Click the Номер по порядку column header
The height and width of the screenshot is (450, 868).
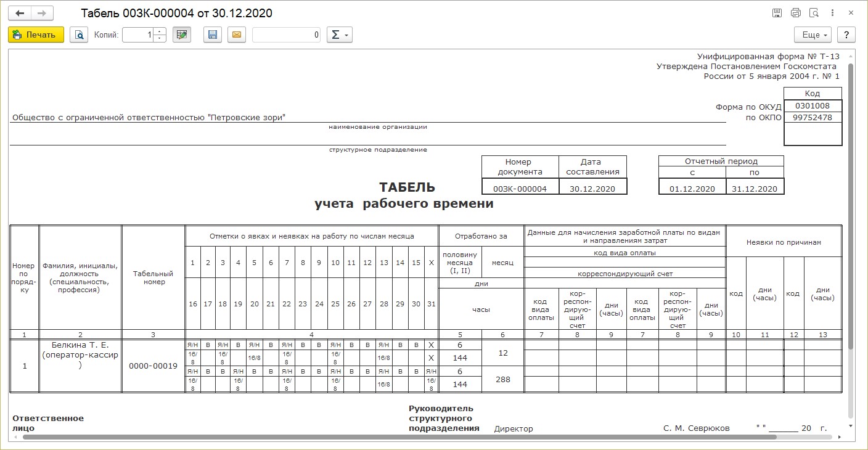(x=24, y=277)
